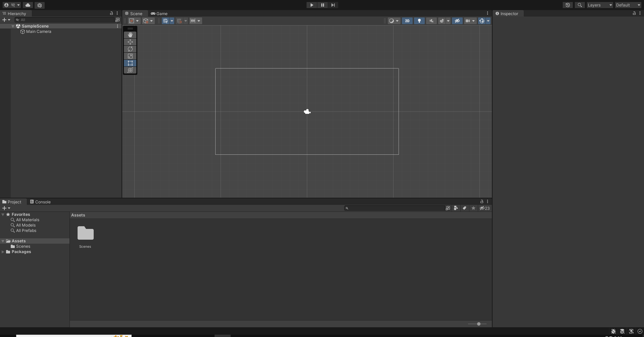
Task: Switch to the Scene tab
Action: [134, 13]
